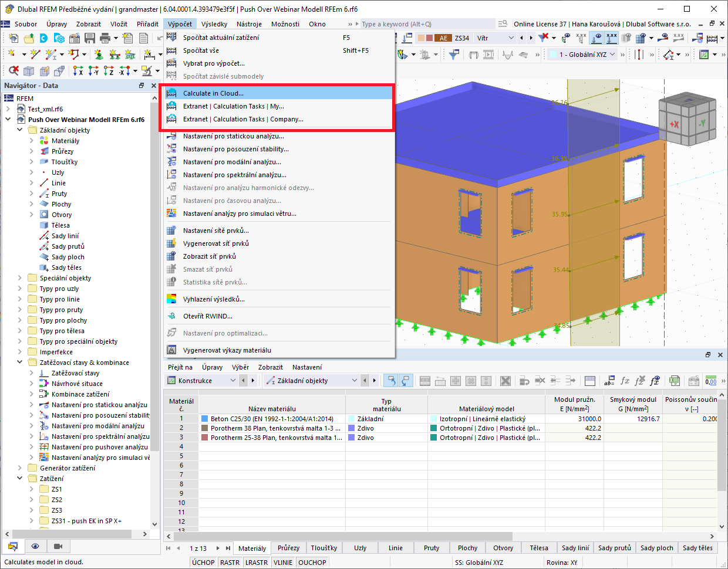Click the Cancel Selection magnifier icon
The image size is (728, 569).
(14, 70)
